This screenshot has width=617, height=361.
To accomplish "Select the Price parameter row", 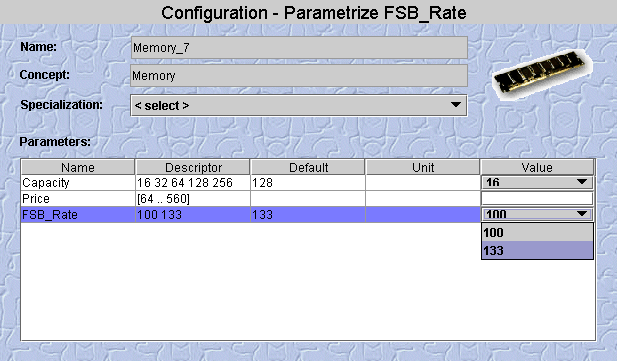I will [x=251, y=198].
